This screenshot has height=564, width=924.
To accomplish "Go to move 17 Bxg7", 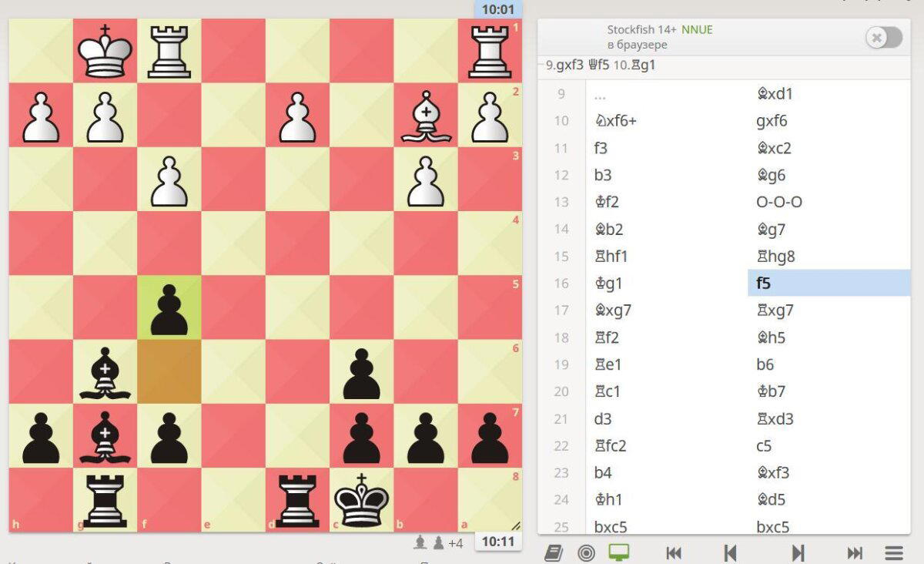I will [x=666, y=310].
